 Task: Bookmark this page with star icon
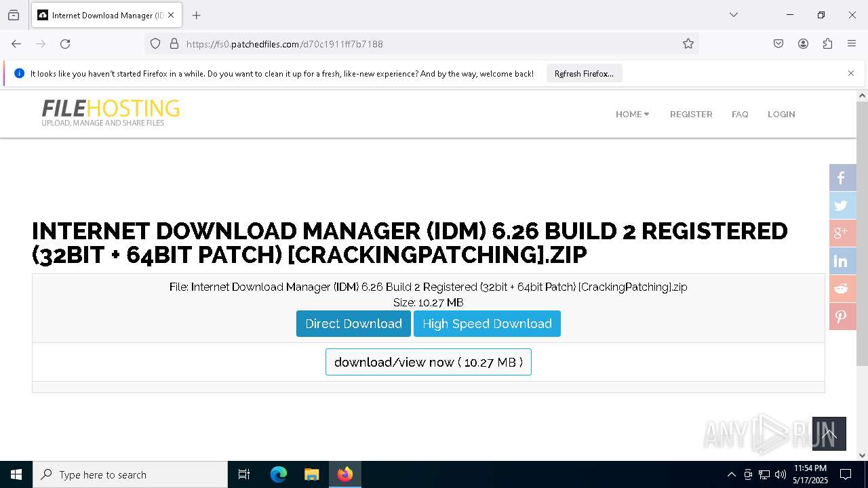pos(688,43)
